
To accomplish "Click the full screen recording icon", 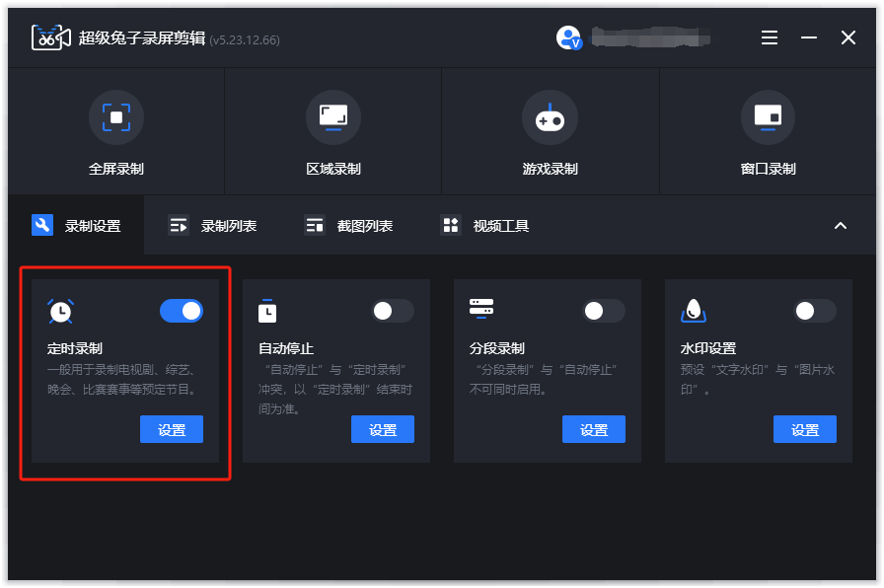I will (116, 117).
